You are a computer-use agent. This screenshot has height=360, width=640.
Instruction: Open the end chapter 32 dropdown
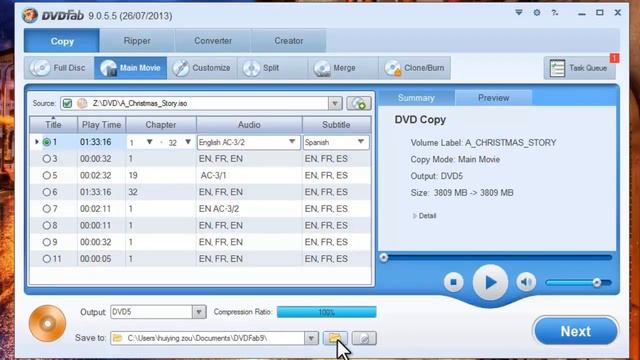188,142
